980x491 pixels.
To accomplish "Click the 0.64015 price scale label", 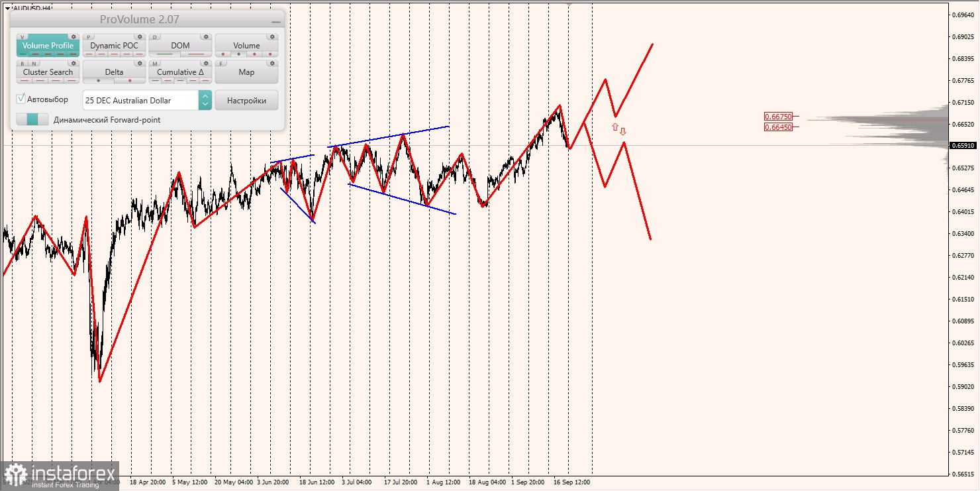I will click(963, 211).
